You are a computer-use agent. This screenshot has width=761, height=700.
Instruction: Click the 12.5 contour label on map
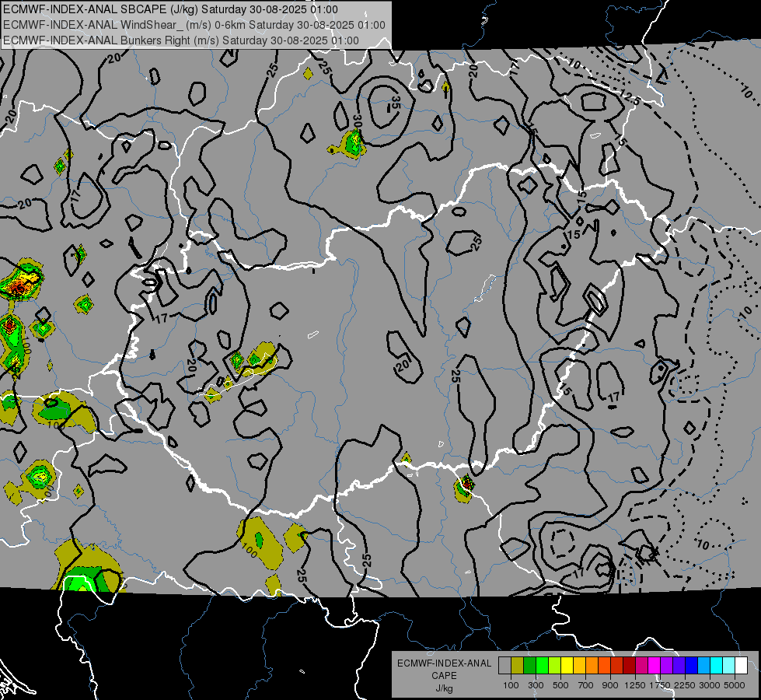coord(630,98)
